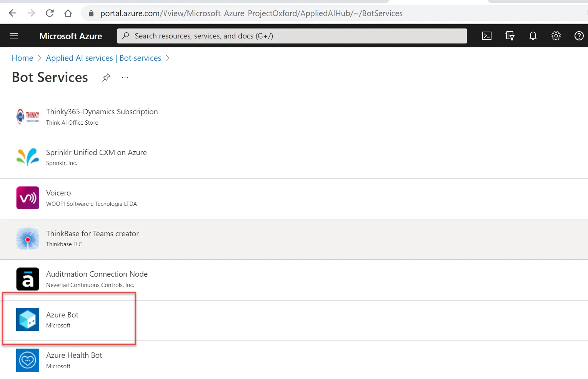The image size is (588, 379).
Task: Select Thinky365-Dynamics Subscription
Action: click(102, 112)
